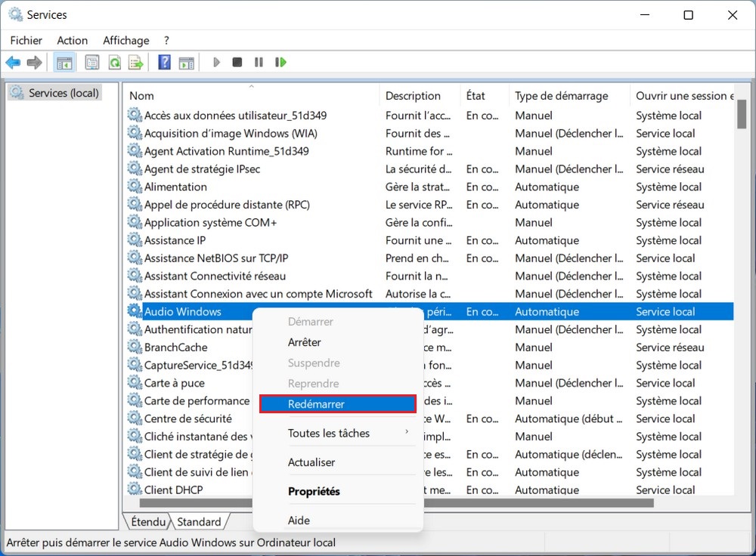Click Automatique (début ... in Centre de sécurité row
Screen dimensions: 756x556
click(x=569, y=419)
